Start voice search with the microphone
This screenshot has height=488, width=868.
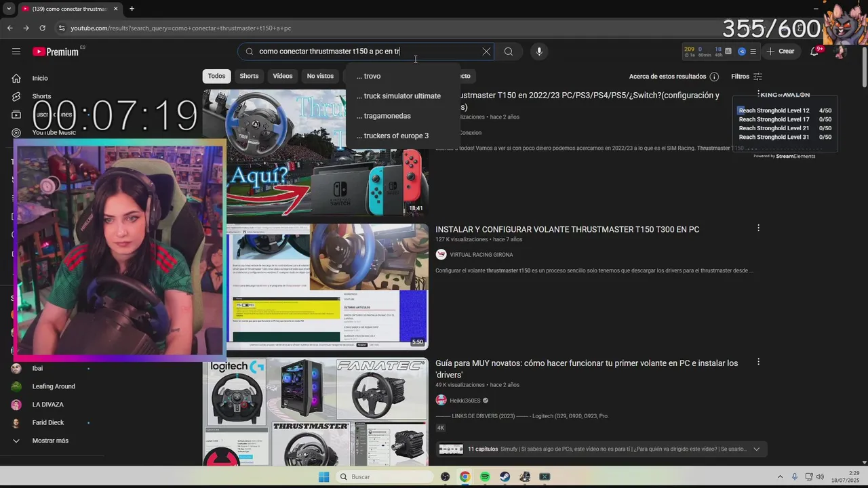pos(539,52)
